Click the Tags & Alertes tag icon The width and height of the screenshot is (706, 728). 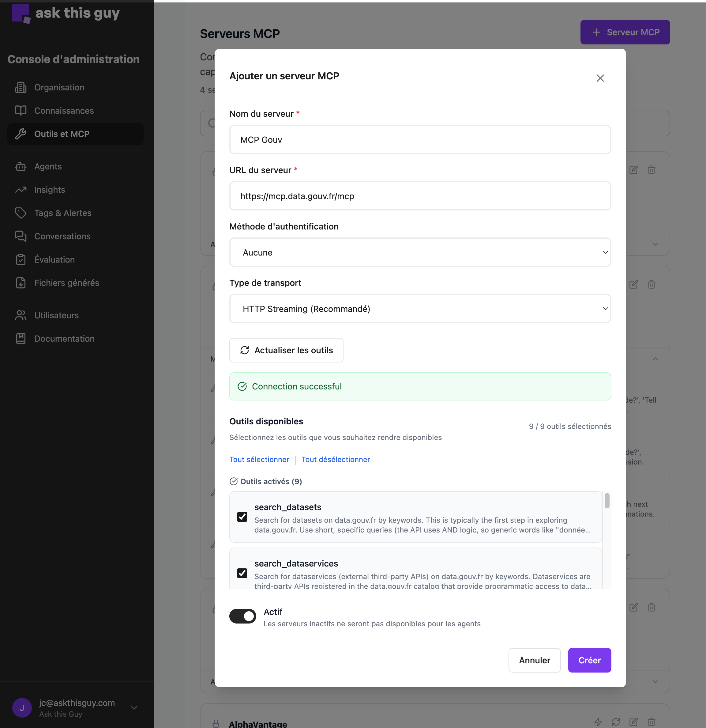[x=21, y=213]
